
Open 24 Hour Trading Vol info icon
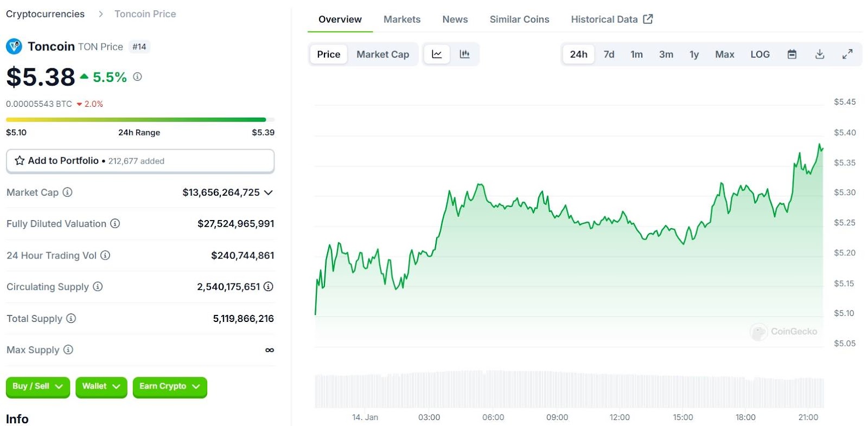(x=105, y=255)
